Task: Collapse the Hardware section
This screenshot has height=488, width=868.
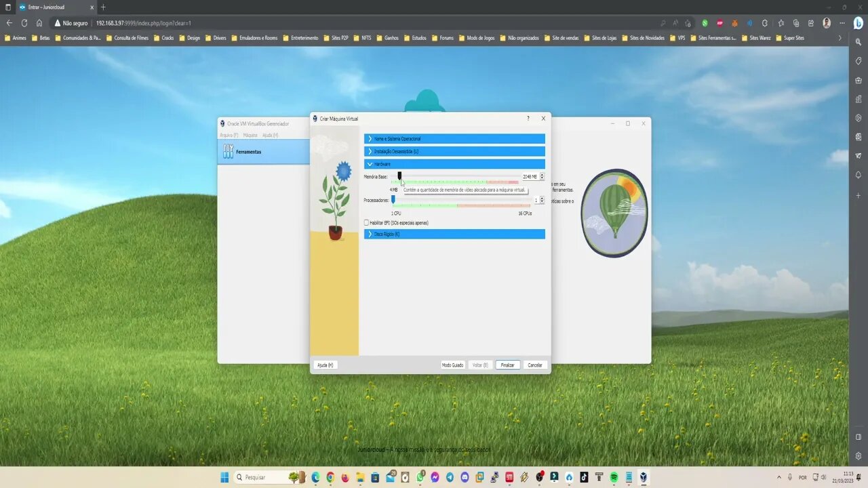Action: tap(454, 164)
